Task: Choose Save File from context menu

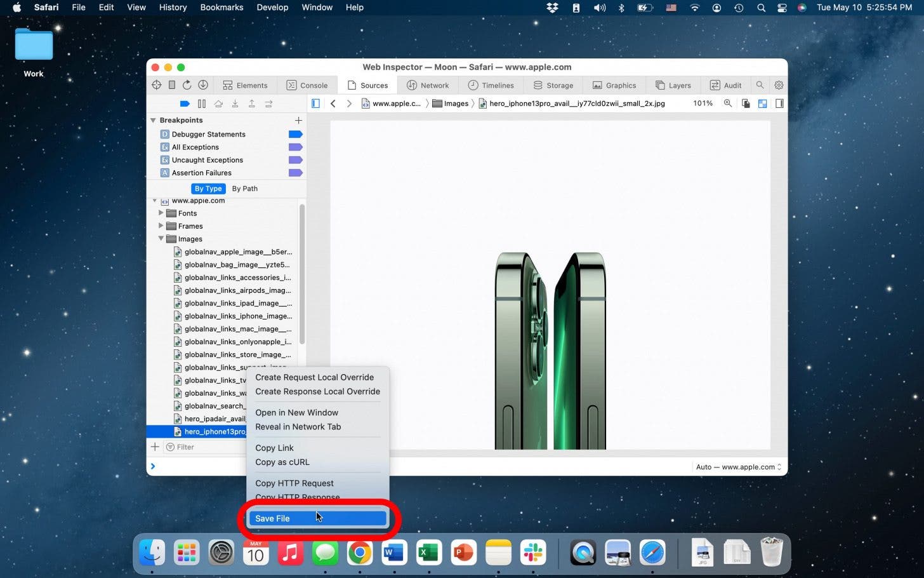Action: pyautogui.click(x=317, y=518)
